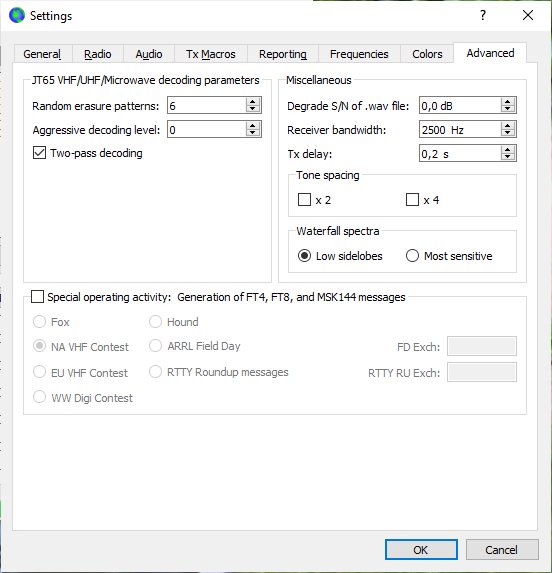The width and height of the screenshot is (552, 573).
Task: Decrease Aggressive decoding level with down arrow
Action: pyautogui.click(x=252, y=133)
